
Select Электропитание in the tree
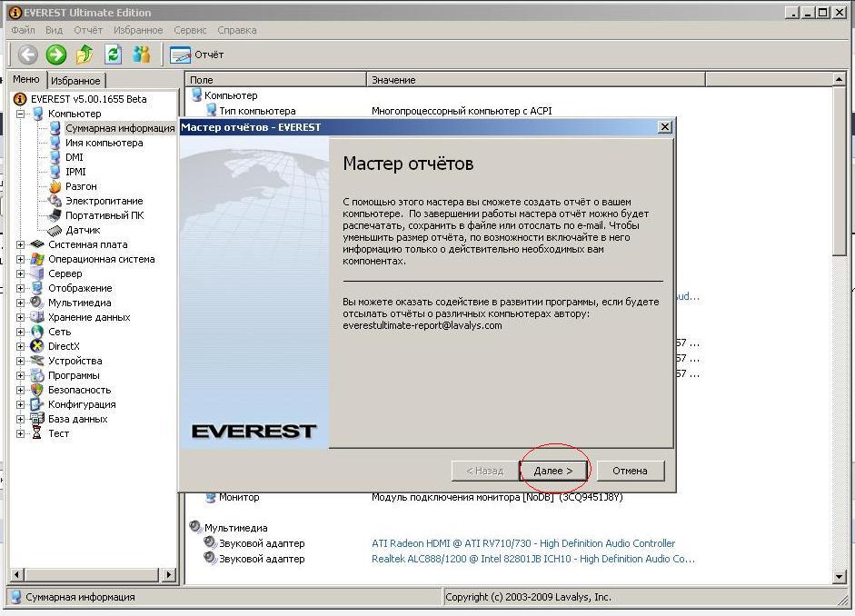click(104, 201)
